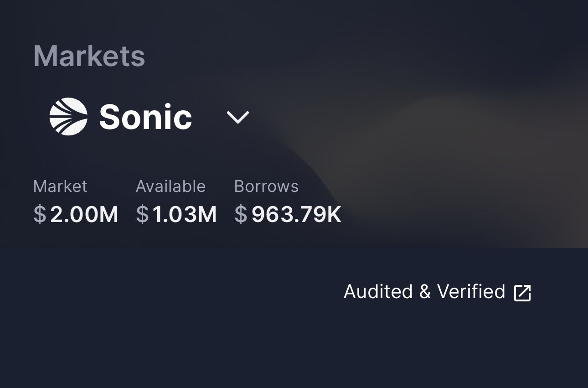Click the word Verified in the link
This screenshot has width=588, height=388.
click(x=471, y=292)
